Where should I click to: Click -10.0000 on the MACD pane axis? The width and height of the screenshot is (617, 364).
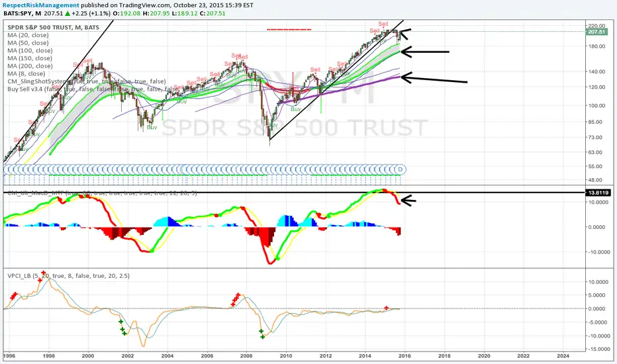598,252
